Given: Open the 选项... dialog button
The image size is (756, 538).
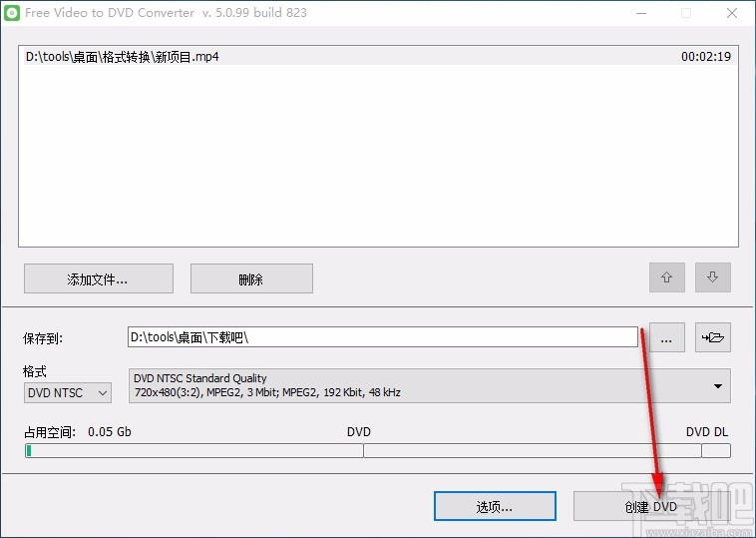Looking at the screenshot, I should coord(495,506).
